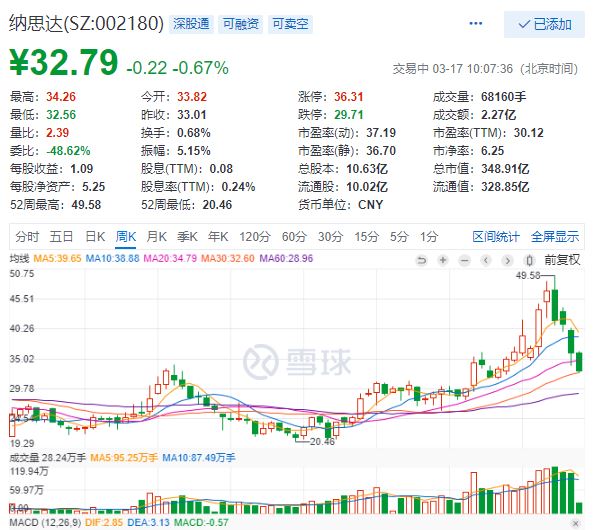Click the DIF:2.85 indicator value
Viewport: 594px width, 530px height.
tap(104, 523)
